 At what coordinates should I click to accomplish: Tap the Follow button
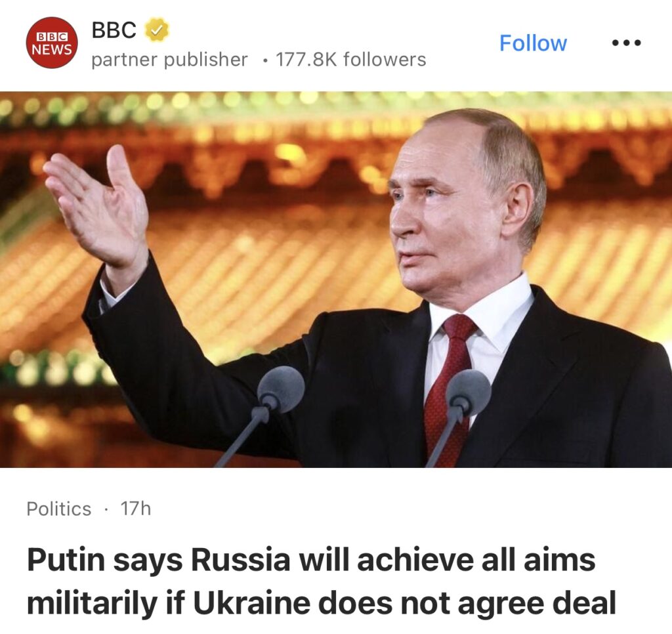click(533, 43)
